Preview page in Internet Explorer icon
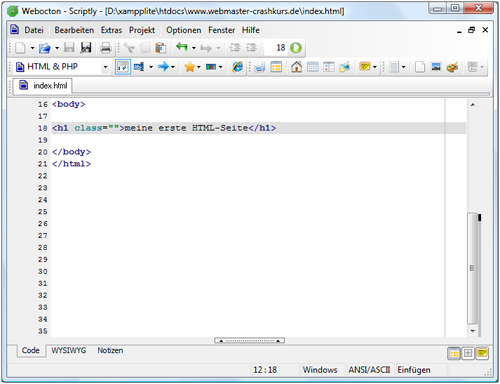This screenshot has width=500, height=384. pos(237,67)
